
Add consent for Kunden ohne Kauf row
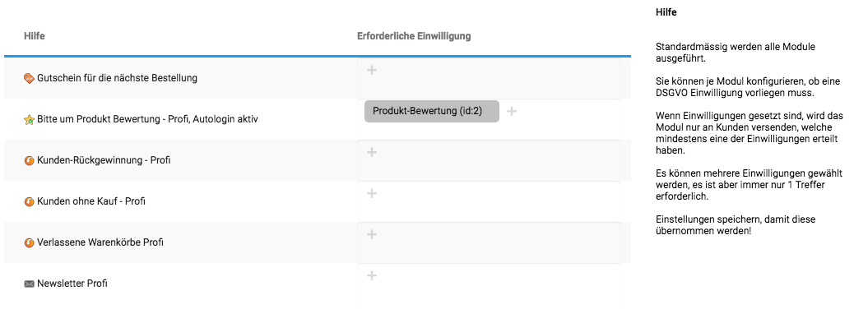coord(372,193)
